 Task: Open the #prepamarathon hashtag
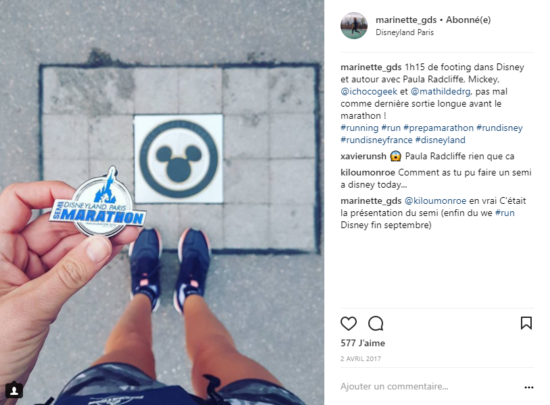coord(438,128)
